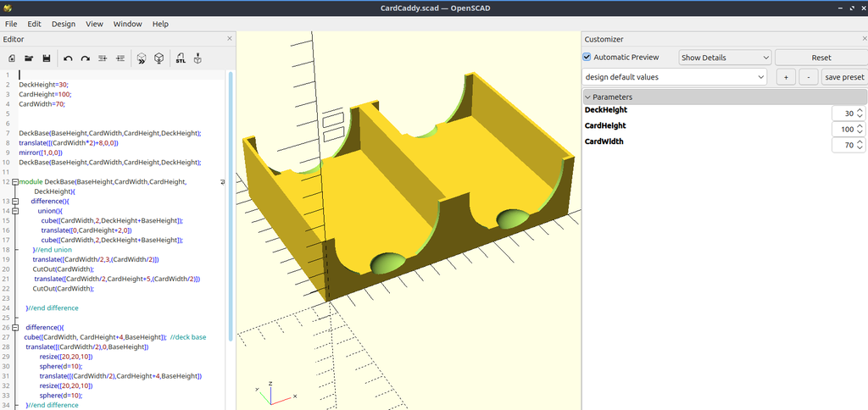The image size is (868, 410).
Task: Collapse the difference fold on line 26
Action: click(15, 327)
